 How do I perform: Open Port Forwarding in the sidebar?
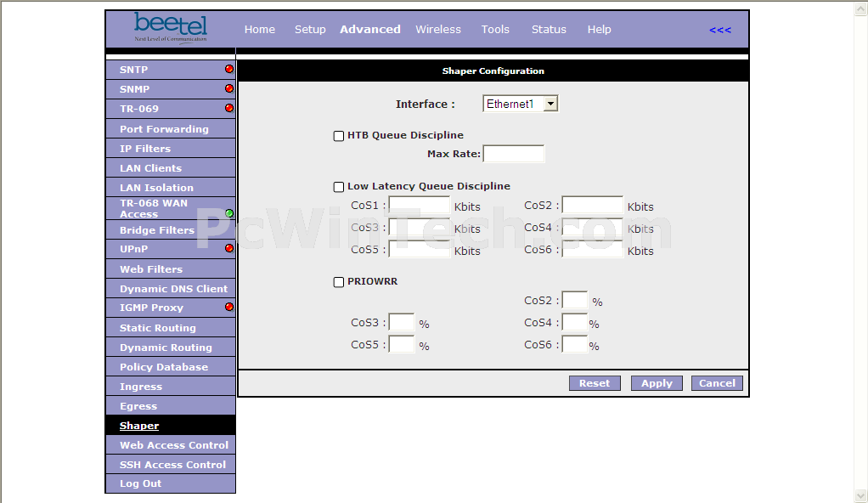[x=171, y=128]
